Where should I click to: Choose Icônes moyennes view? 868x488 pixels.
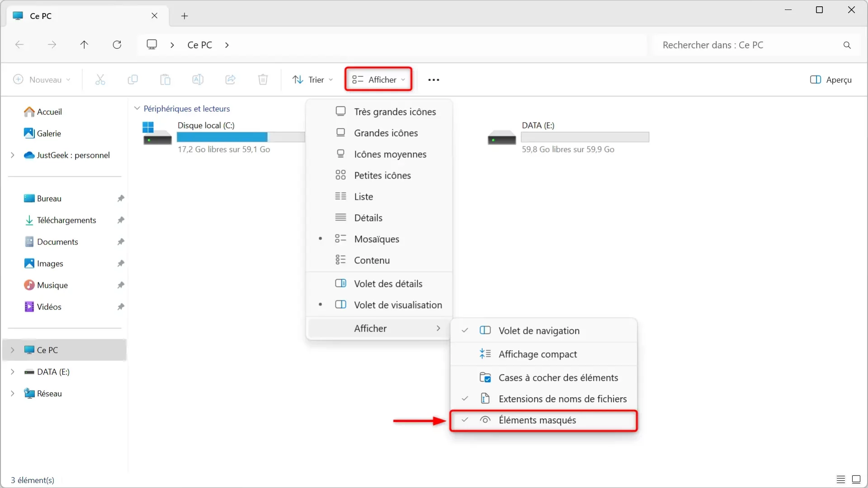[379, 154]
